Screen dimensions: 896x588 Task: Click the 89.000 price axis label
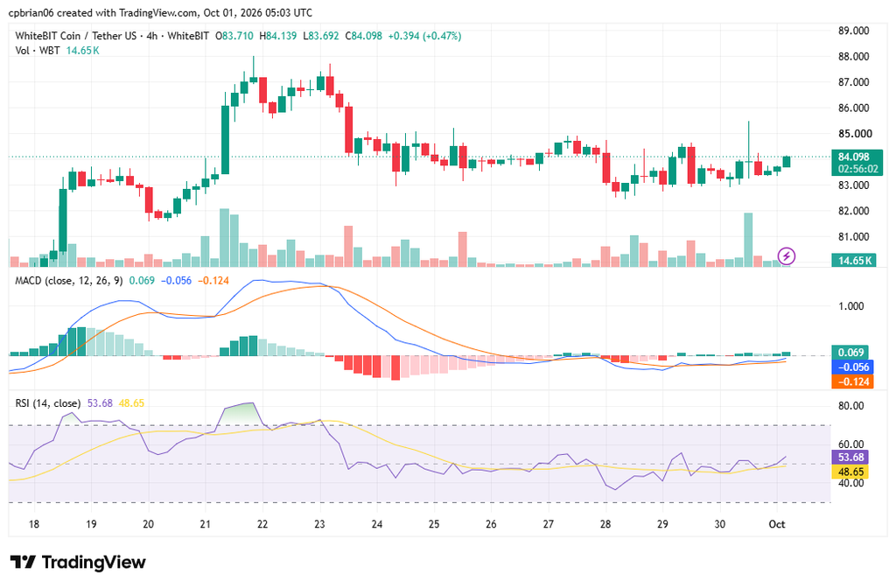tap(854, 31)
